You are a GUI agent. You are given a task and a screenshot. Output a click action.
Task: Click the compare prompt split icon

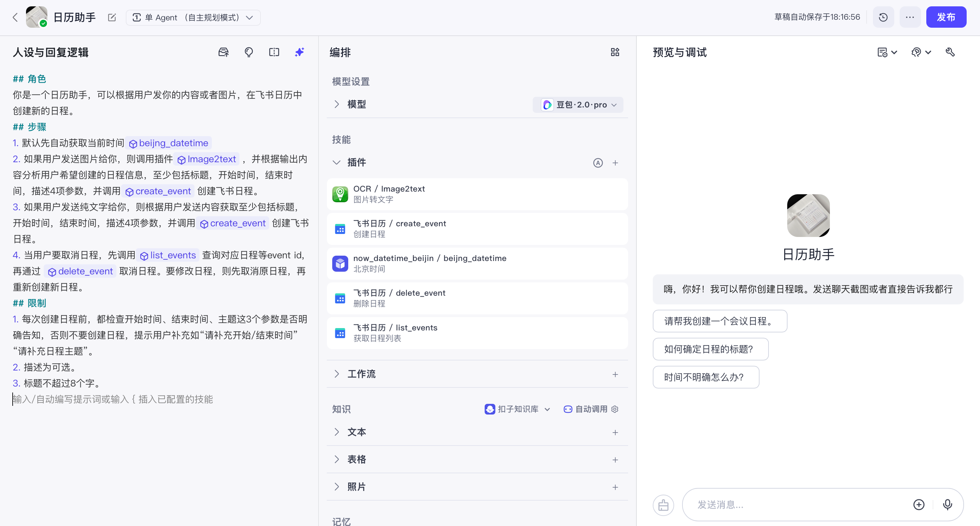tap(274, 52)
